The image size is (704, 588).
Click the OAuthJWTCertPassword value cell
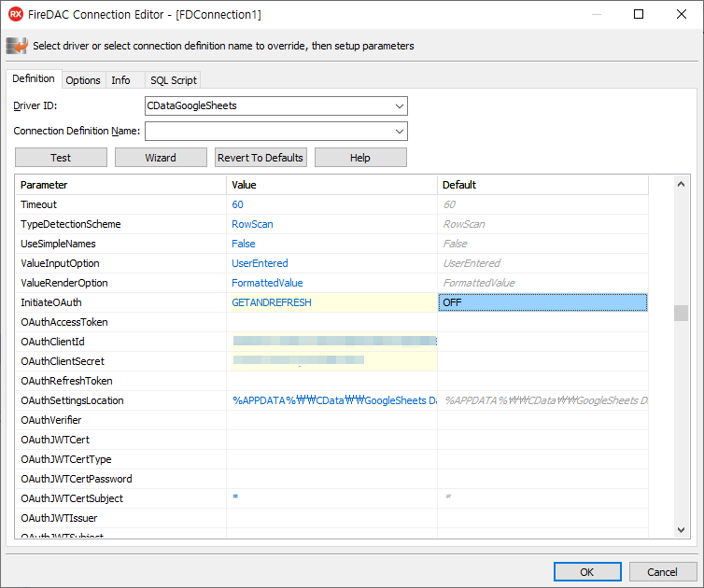click(x=332, y=479)
